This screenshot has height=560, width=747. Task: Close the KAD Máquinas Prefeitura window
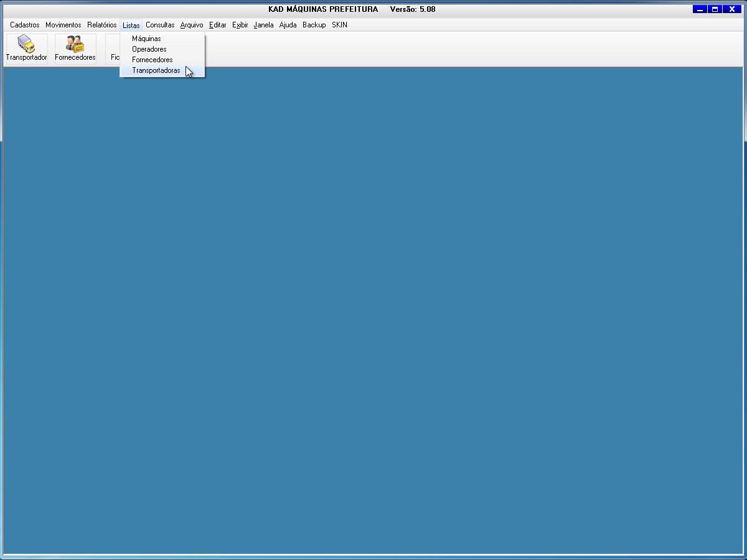click(x=733, y=9)
